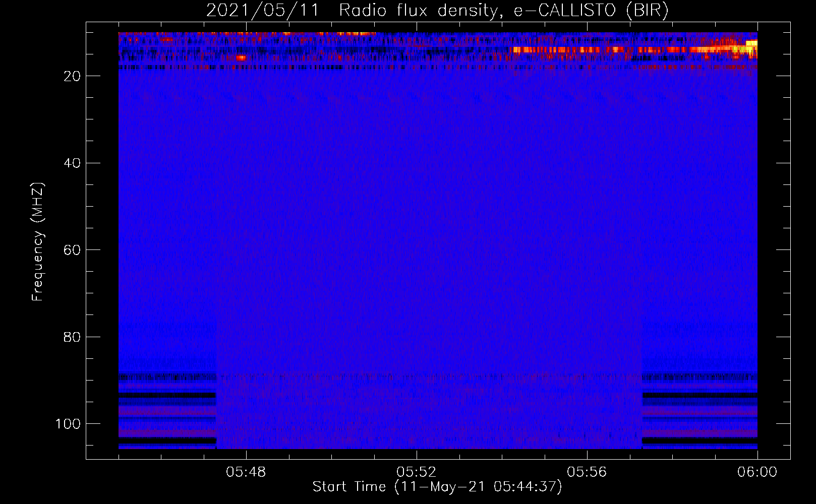Click the 05:52 time tick label

click(416, 473)
